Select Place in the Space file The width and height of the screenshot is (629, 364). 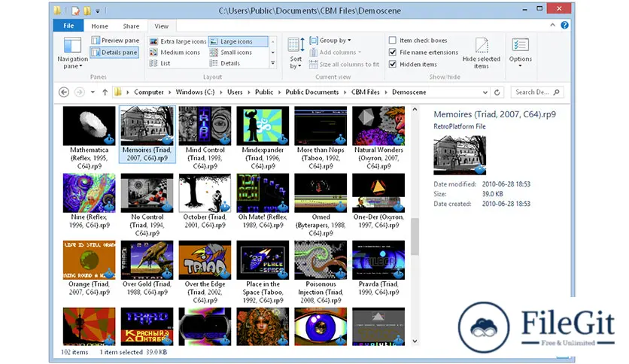[263, 272]
